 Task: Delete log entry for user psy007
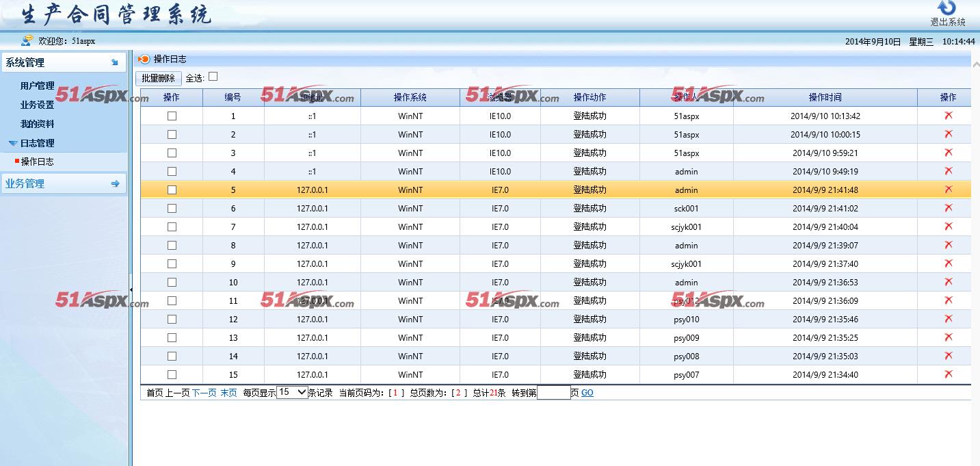[948, 374]
